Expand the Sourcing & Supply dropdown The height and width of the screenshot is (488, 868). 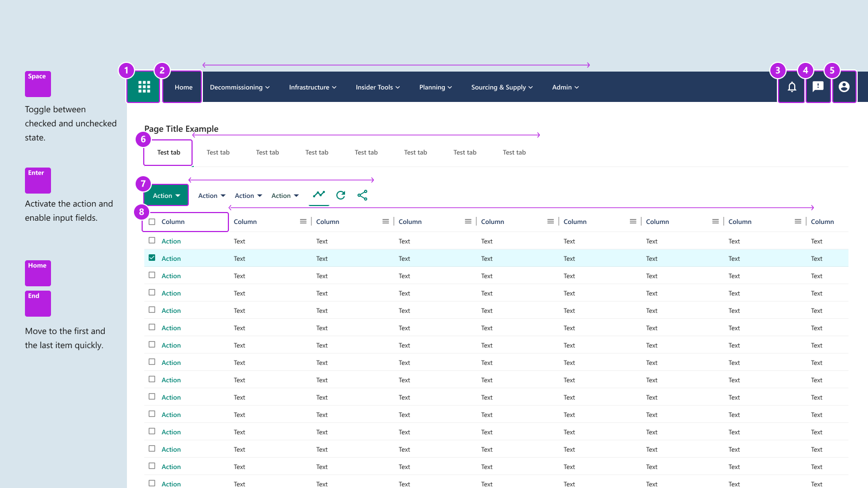point(502,87)
